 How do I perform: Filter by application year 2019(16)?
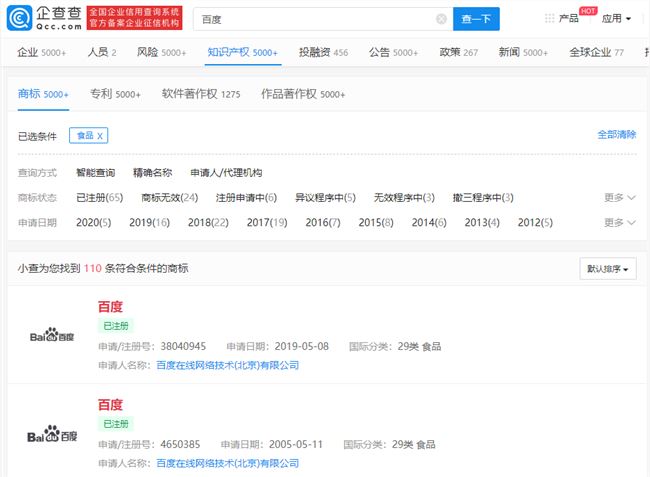(x=150, y=223)
